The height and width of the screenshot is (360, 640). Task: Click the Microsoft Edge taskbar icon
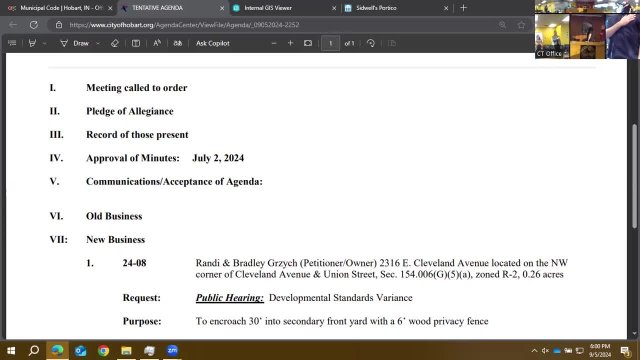point(57,351)
